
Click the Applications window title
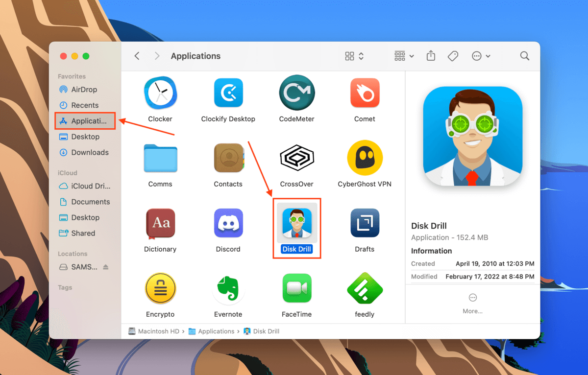pyautogui.click(x=196, y=56)
